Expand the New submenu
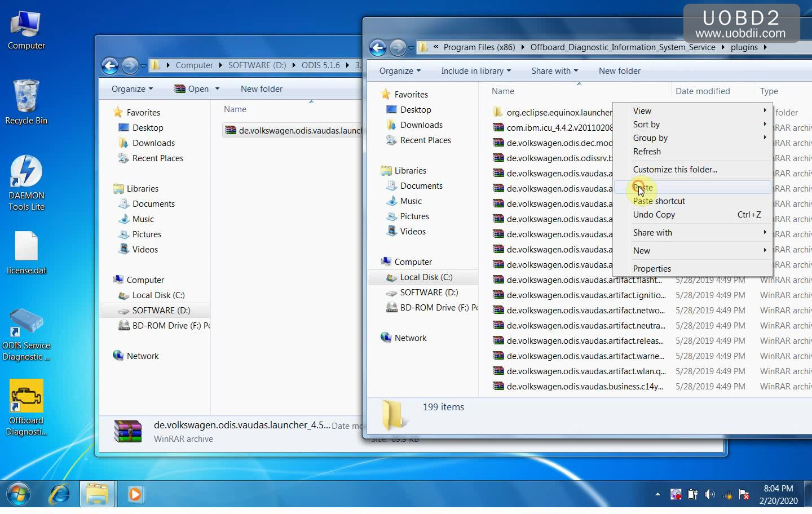Viewport: 812px width, 514px height. tap(642, 251)
